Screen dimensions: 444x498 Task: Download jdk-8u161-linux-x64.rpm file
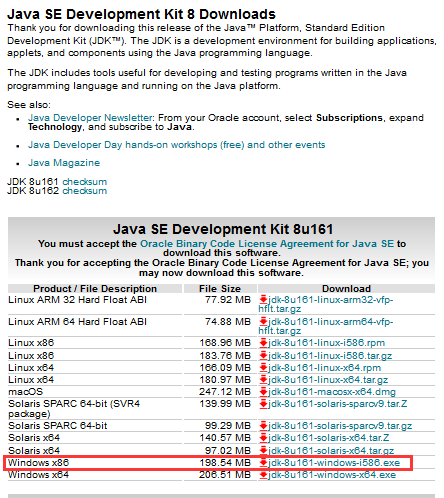[x=324, y=368]
